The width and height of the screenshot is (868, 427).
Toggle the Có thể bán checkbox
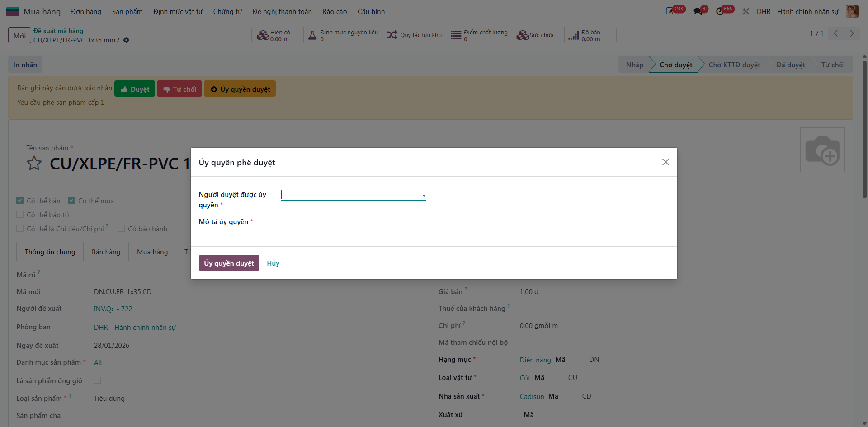(20, 200)
